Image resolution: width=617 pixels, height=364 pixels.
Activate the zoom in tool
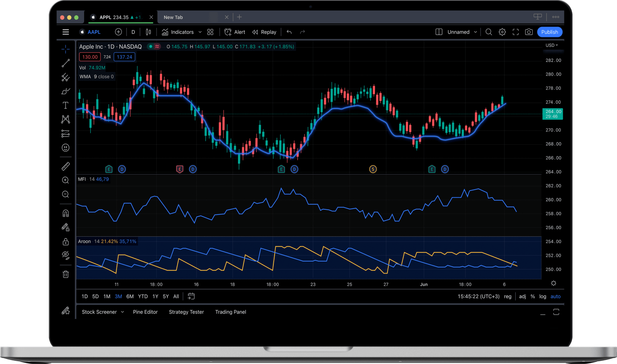click(x=66, y=180)
